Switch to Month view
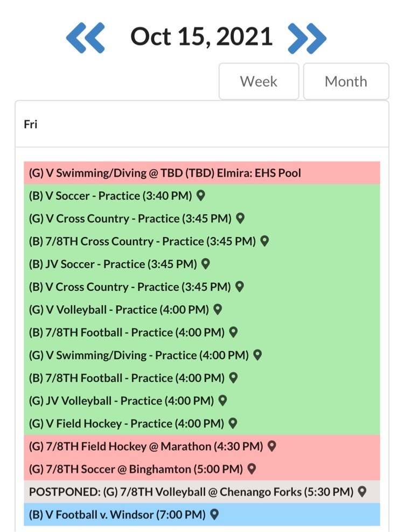The image size is (404, 532). (x=346, y=81)
